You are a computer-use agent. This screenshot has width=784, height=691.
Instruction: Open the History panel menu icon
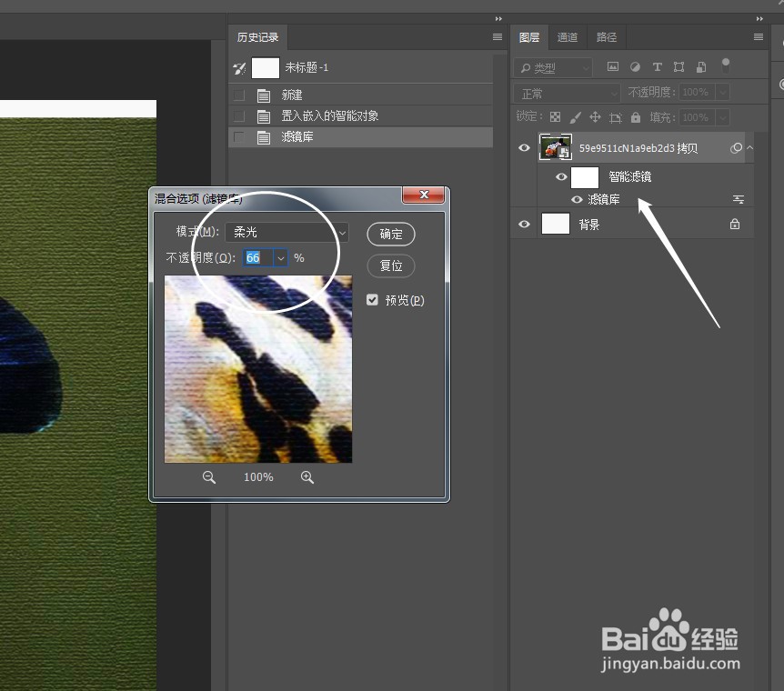tap(497, 37)
